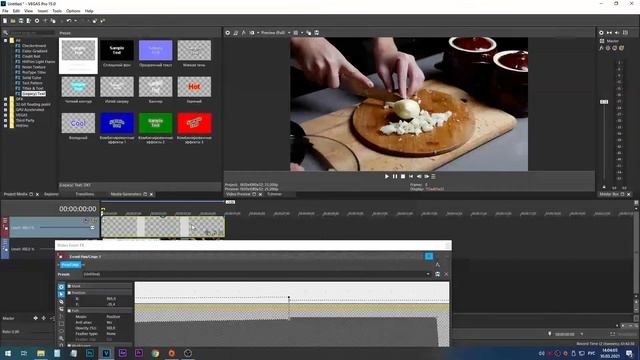The height and width of the screenshot is (360, 640).
Task: Switch to the Transitions tab
Action: (x=85, y=194)
